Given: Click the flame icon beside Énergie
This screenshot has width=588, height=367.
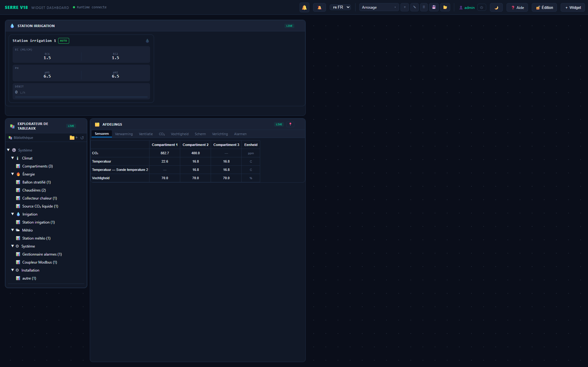Looking at the screenshot, I should (x=18, y=174).
